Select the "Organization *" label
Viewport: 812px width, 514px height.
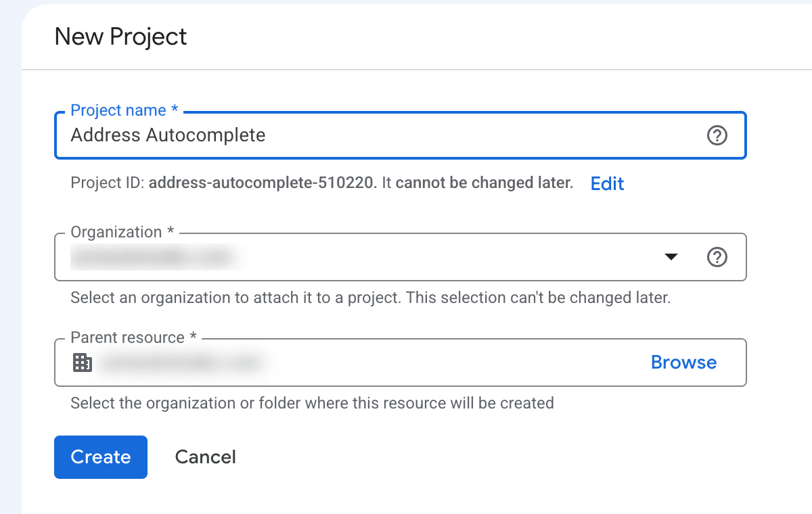122,232
